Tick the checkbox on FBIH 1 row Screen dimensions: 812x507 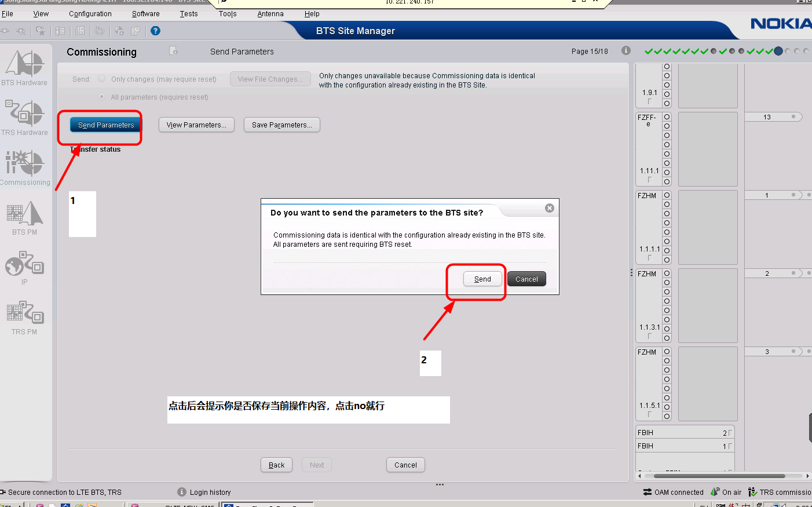point(730,446)
